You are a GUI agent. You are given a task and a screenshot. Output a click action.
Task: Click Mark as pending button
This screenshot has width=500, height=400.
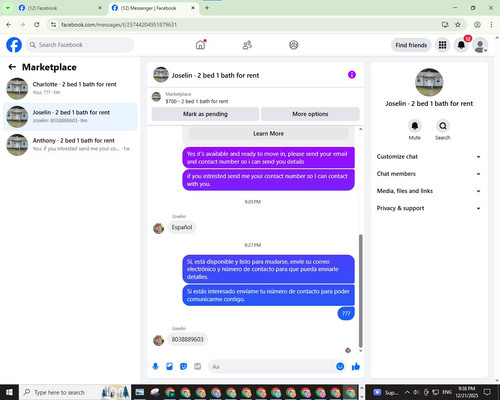point(205,114)
